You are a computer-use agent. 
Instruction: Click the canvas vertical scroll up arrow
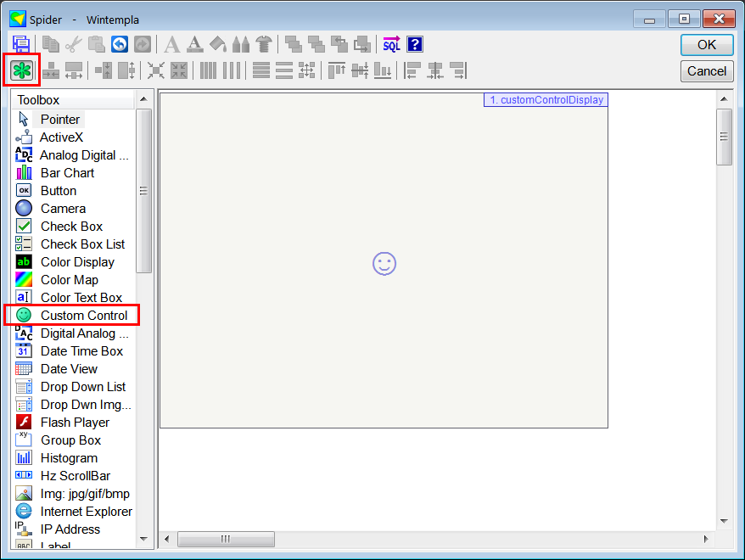tap(724, 98)
